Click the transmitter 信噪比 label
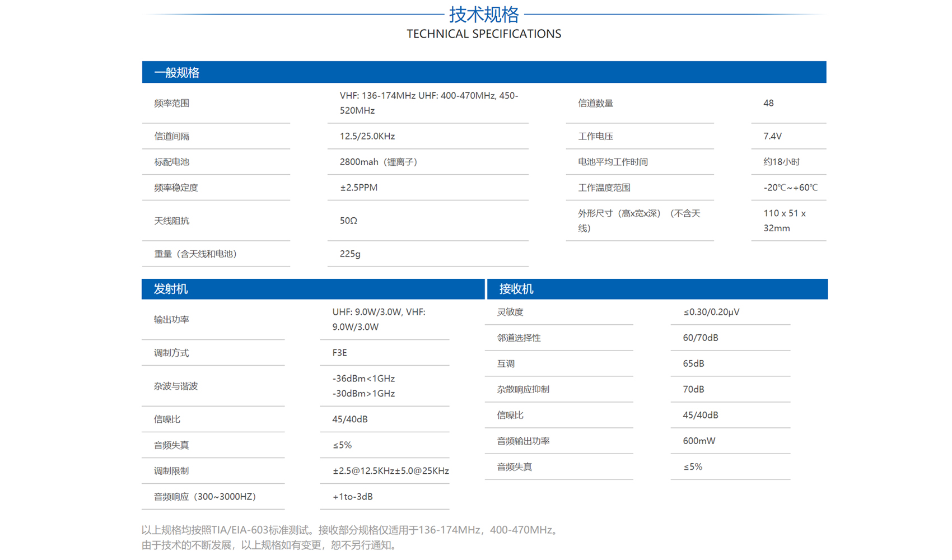 pyautogui.click(x=167, y=419)
